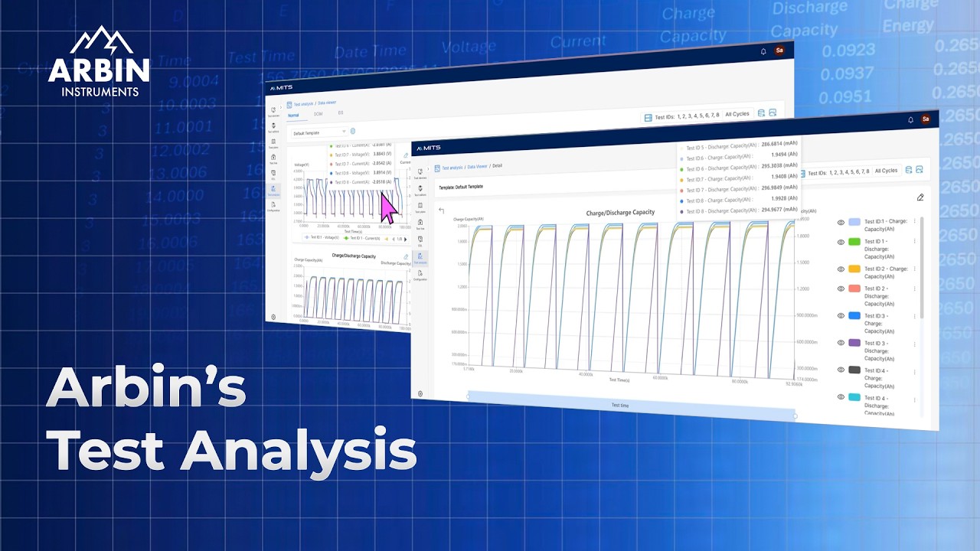Open Test plans in front window sidebar

pyautogui.click(x=420, y=208)
